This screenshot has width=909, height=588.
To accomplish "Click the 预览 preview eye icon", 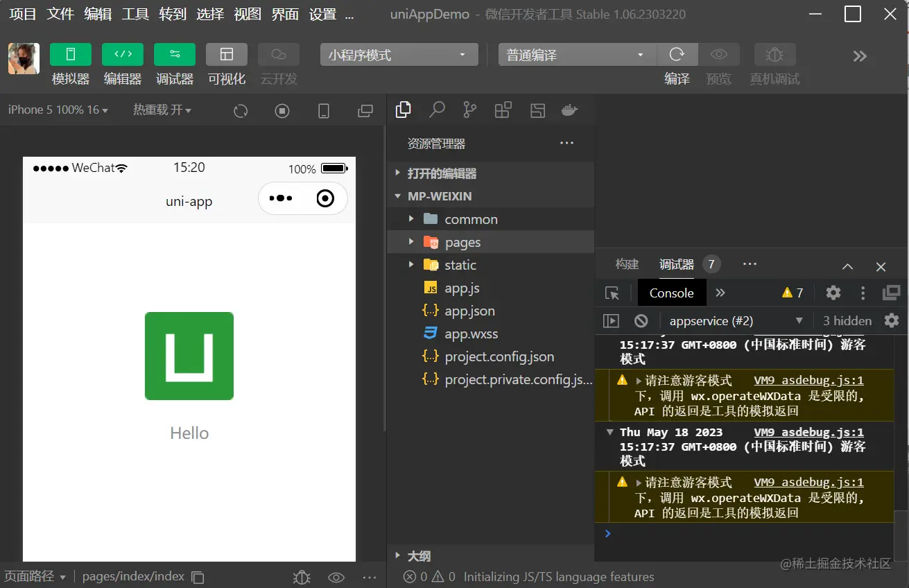I will click(719, 55).
